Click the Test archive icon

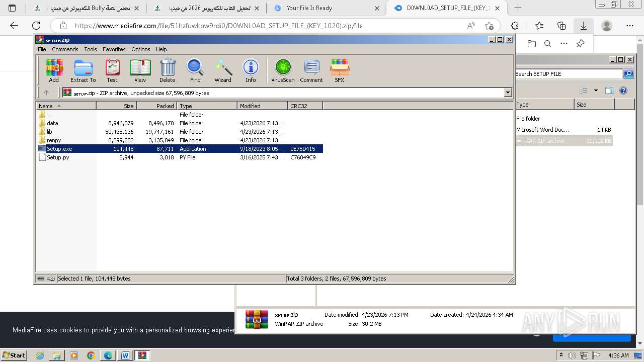[112, 70]
